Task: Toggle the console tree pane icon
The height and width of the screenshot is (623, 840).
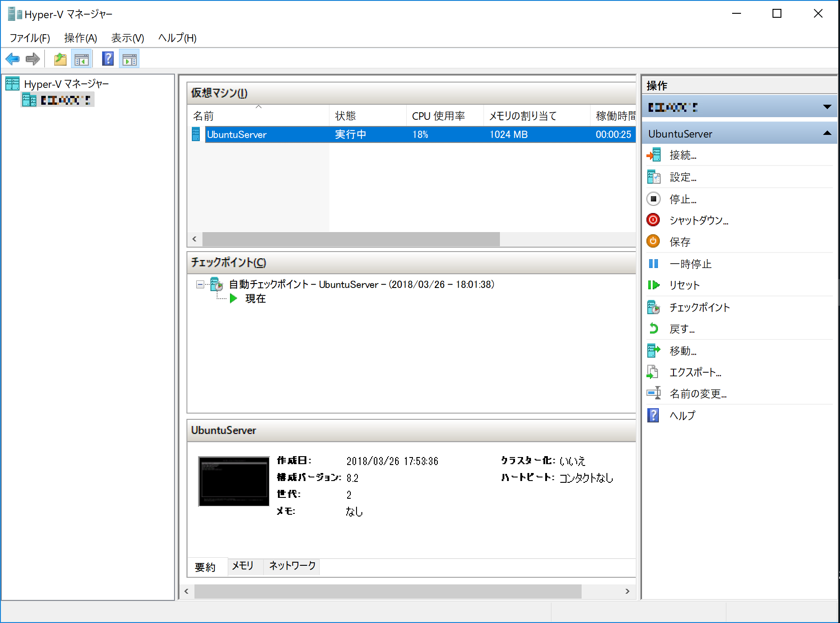Action: tap(82, 59)
